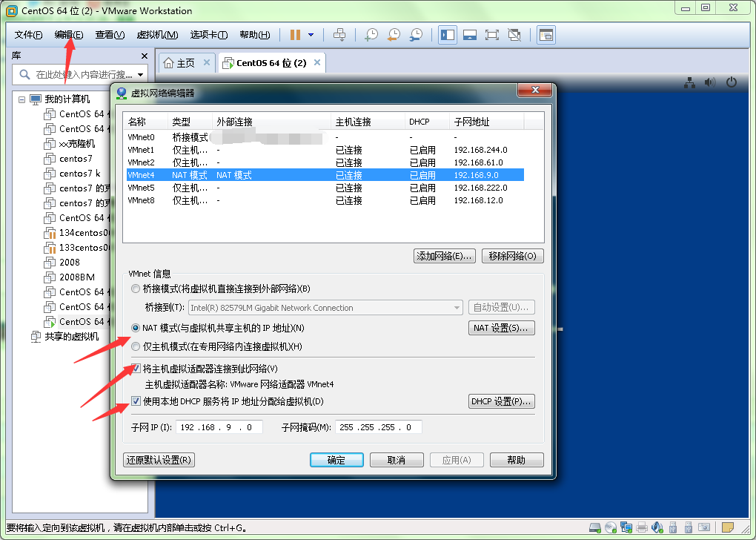The width and height of the screenshot is (756, 540).
Task: Select the NAT 模式 radio button
Action: (x=136, y=328)
